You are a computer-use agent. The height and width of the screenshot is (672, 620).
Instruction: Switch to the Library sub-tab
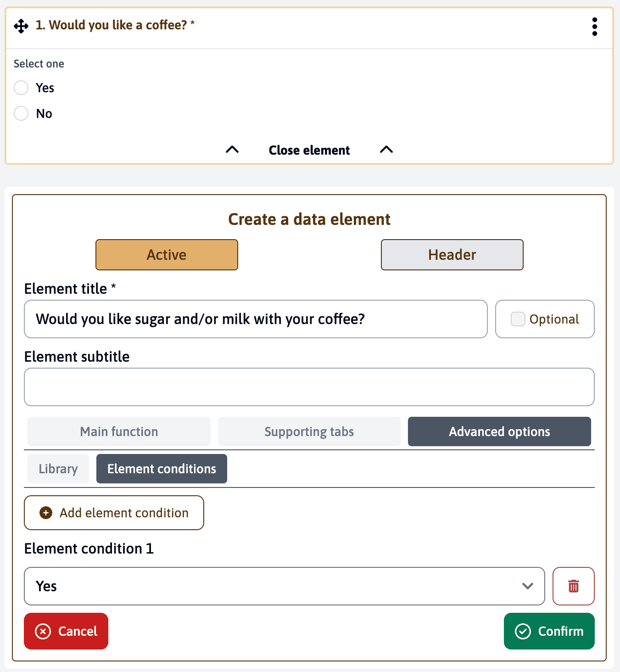click(x=58, y=469)
